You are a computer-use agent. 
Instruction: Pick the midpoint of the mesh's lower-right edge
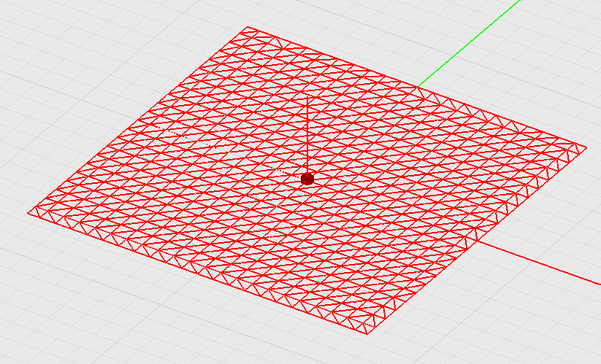click(476, 241)
